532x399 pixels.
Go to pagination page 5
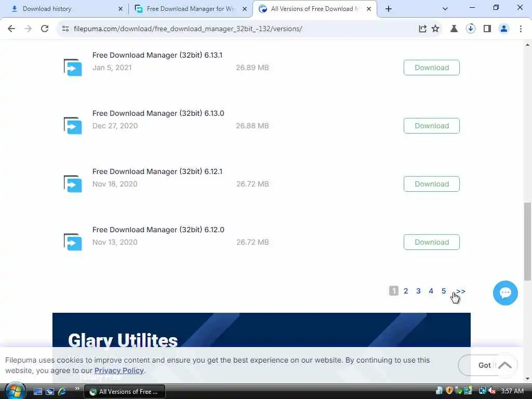pyautogui.click(x=444, y=291)
